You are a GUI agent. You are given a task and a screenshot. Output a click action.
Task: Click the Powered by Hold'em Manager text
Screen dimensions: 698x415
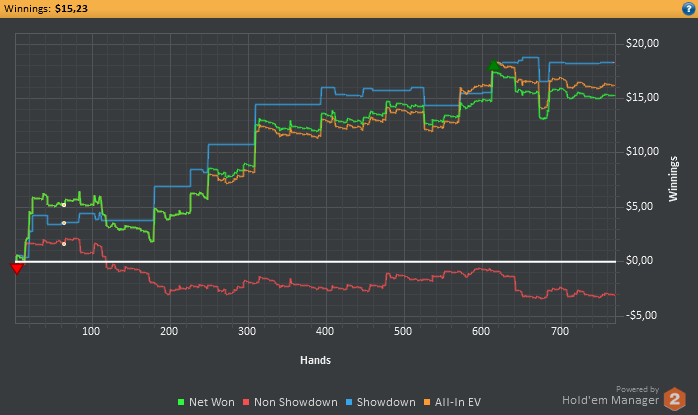point(610,396)
